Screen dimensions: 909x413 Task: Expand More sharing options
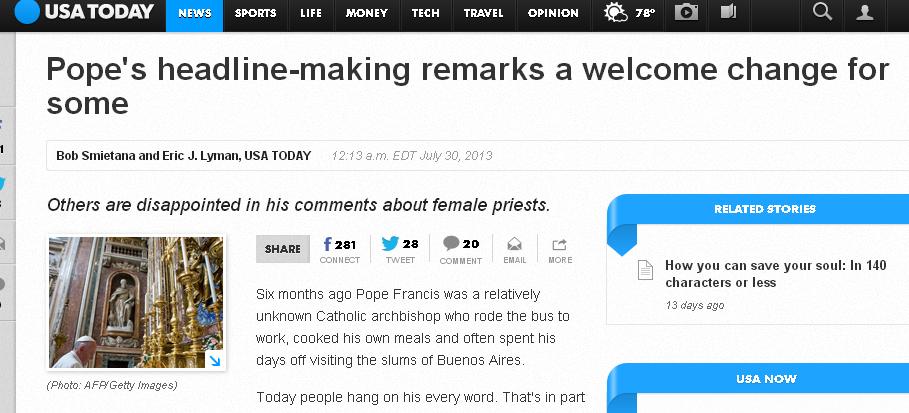(x=560, y=249)
